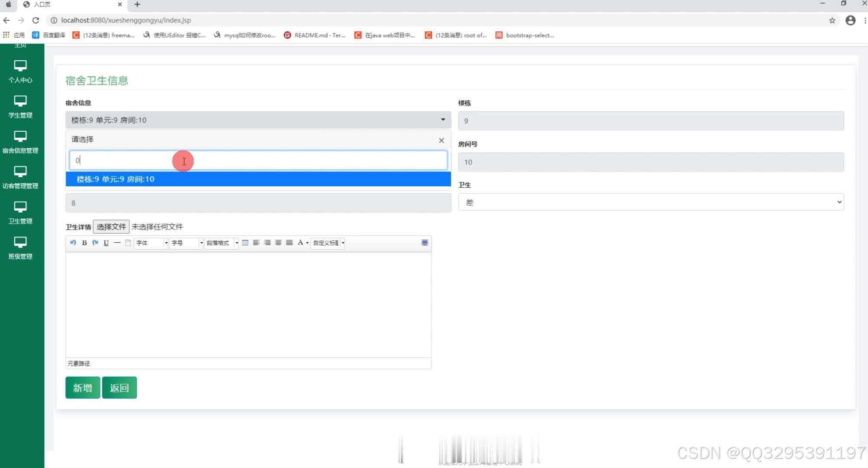Open the bootstrap-select bookmark
868x468 pixels.
525,35
